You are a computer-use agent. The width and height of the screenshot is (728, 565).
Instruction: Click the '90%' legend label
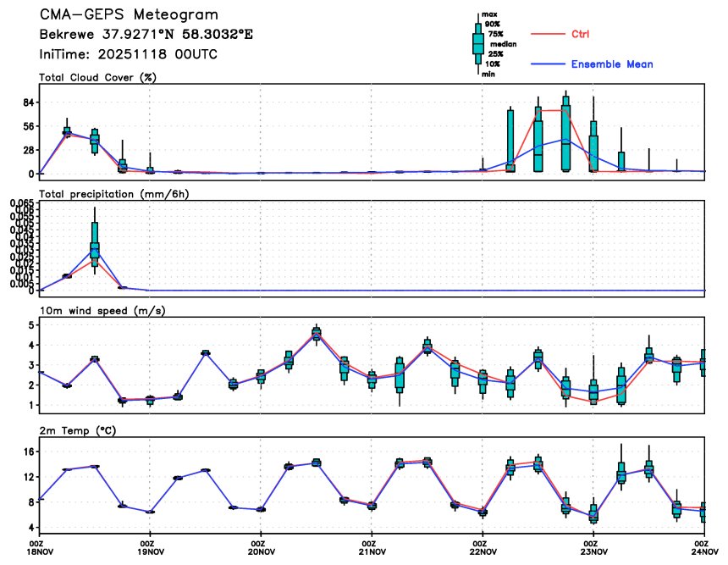[x=493, y=25]
